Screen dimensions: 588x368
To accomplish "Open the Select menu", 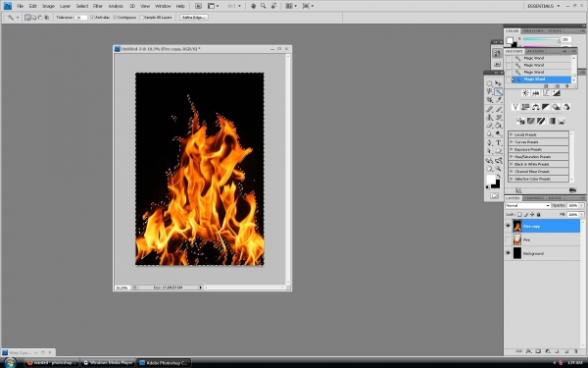I will (82, 6).
